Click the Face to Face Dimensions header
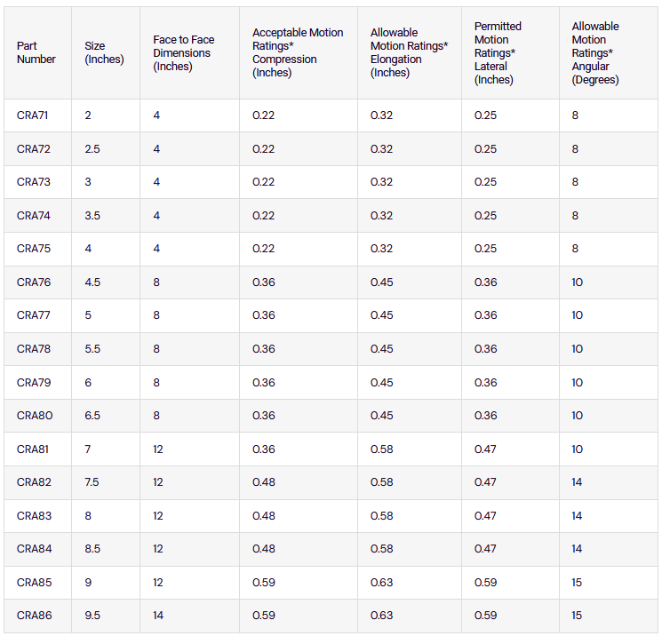 184,52
